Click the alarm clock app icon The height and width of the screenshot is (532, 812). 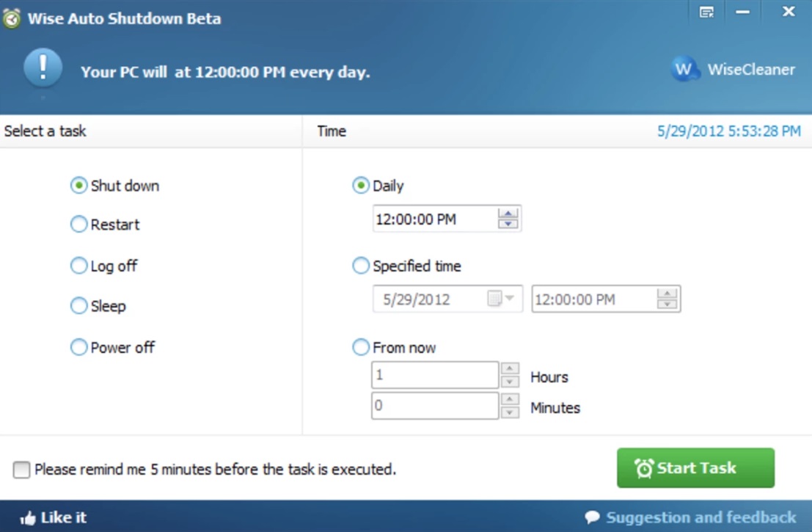[x=12, y=18]
